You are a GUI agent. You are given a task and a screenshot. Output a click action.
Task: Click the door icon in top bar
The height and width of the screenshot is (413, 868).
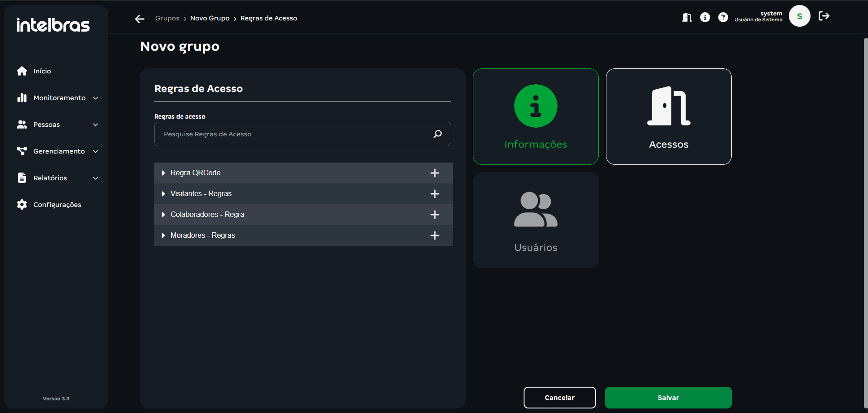(x=687, y=17)
